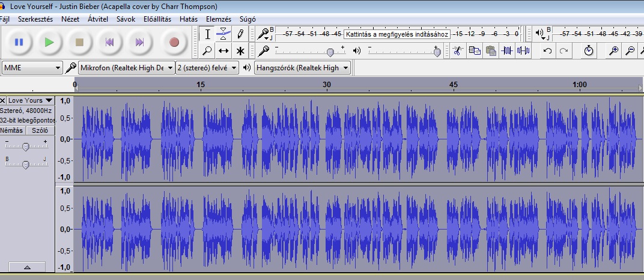Pause playback with the Pause button

pyautogui.click(x=19, y=42)
